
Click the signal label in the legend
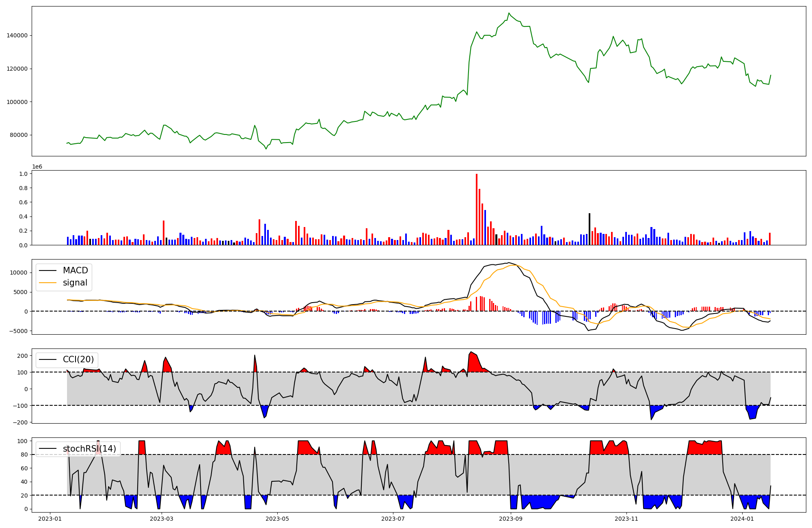pyautogui.click(x=75, y=283)
